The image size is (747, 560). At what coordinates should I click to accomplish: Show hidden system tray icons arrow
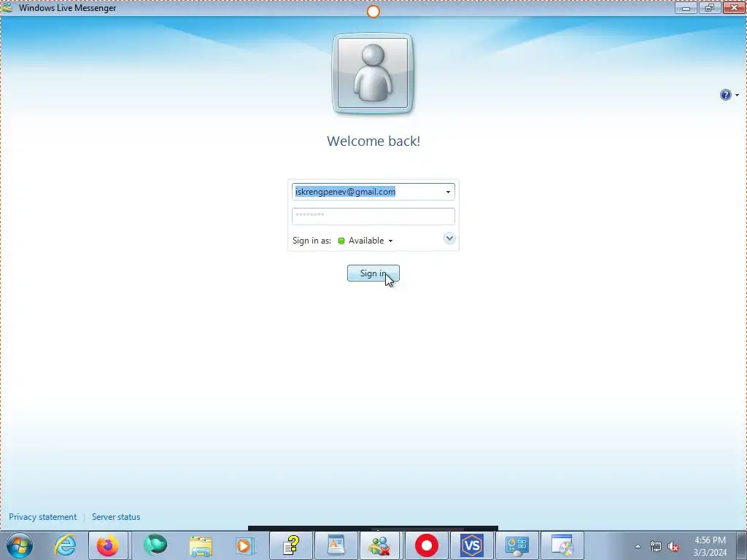pos(638,546)
